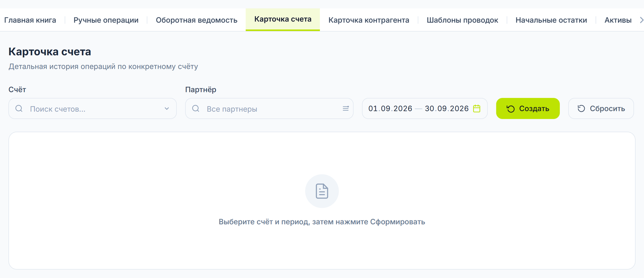
Task: Click the account search field Поиск счетов
Action: pos(93,109)
